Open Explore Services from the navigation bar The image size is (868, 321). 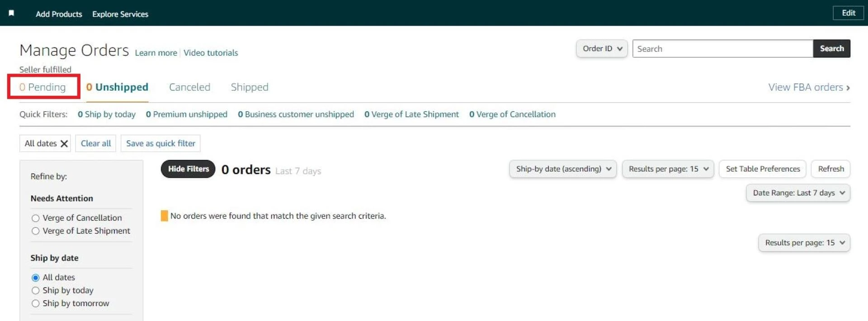tap(120, 14)
